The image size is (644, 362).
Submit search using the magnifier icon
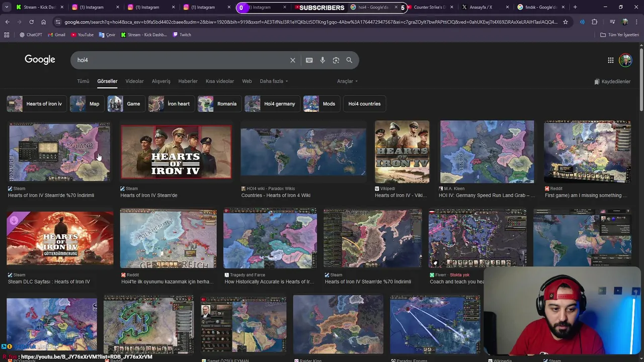(x=349, y=60)
